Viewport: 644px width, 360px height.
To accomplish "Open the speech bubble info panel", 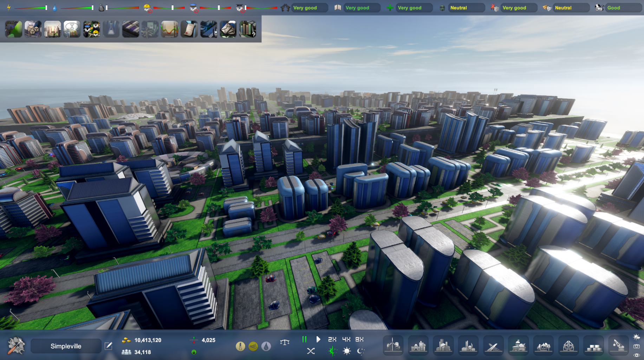I will pos(72,29).
